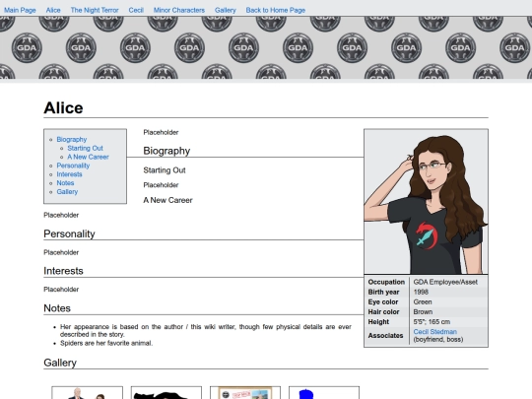Click the Height label in infobox
532x399 pixels.
coord(378,321)
